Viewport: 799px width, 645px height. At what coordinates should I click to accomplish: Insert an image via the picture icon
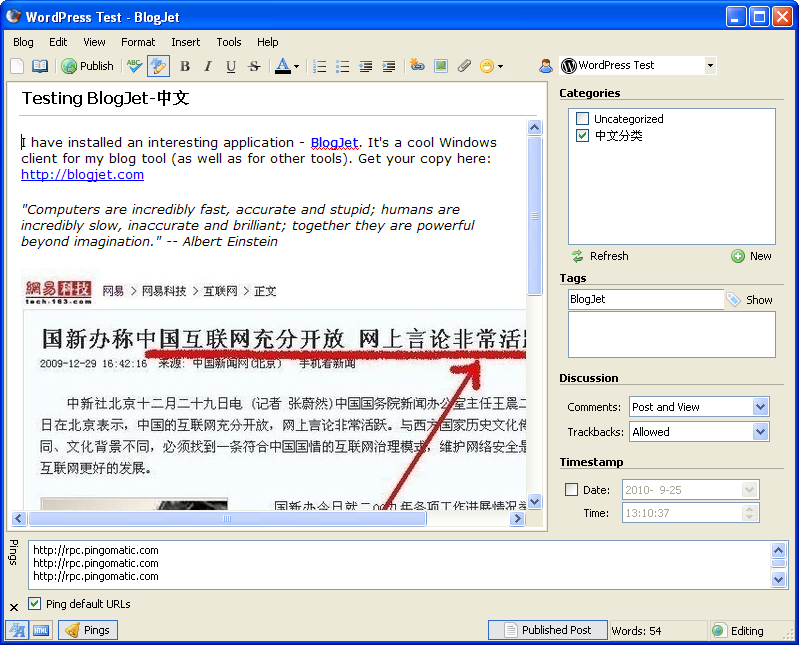(x=440, y=66)
